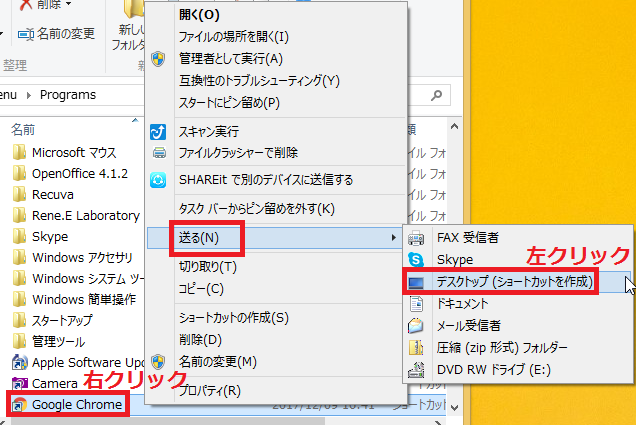636x425 pixels.
Task: Choose コピー(C) in context menu
Action: [x=276, y=289]
